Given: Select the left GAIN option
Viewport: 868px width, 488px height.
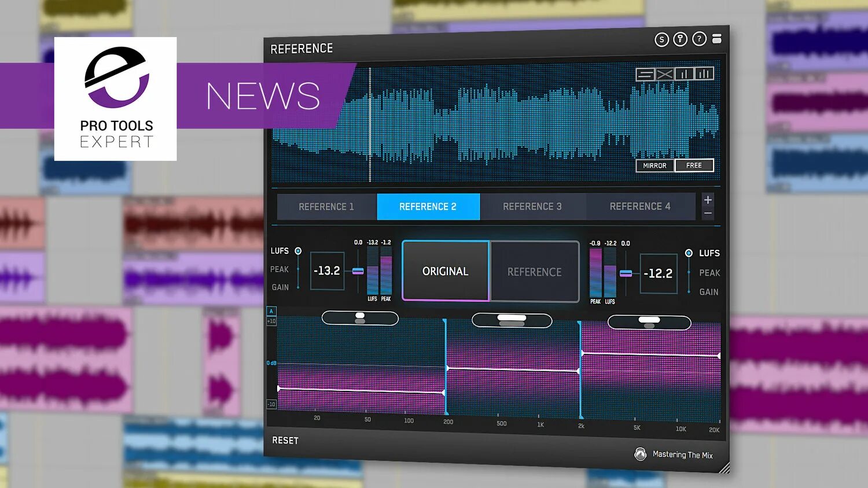Looking at the screenshot, I should click(x=281, y=287).
